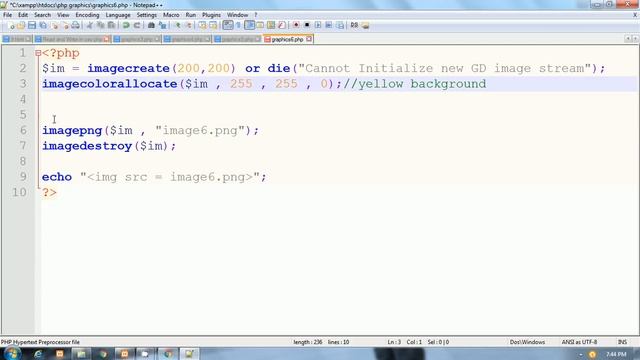Screen dimensions: 640x360
Task: Undo with the green Undo arrow
Action: pyautogui.click(x=126, y=25)
